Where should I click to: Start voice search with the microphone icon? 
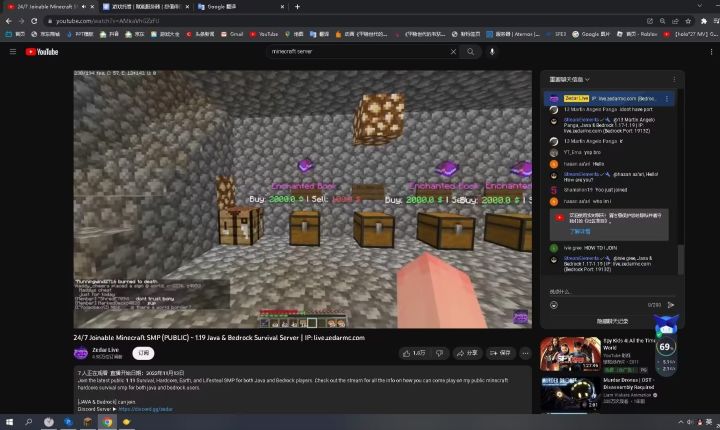point(492,52)
